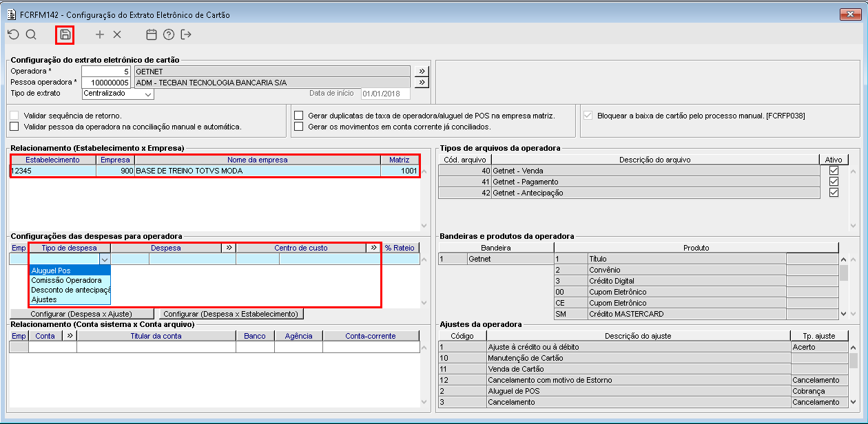Select the Cupom Eletrônico row with code CE
Viewport: 868px width, 424px height.
pos(696,303)
